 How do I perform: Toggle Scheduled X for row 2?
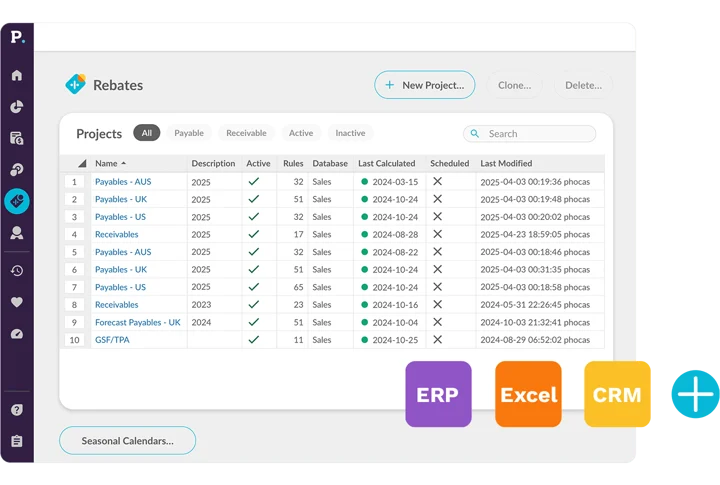click(x=438, y=199)
